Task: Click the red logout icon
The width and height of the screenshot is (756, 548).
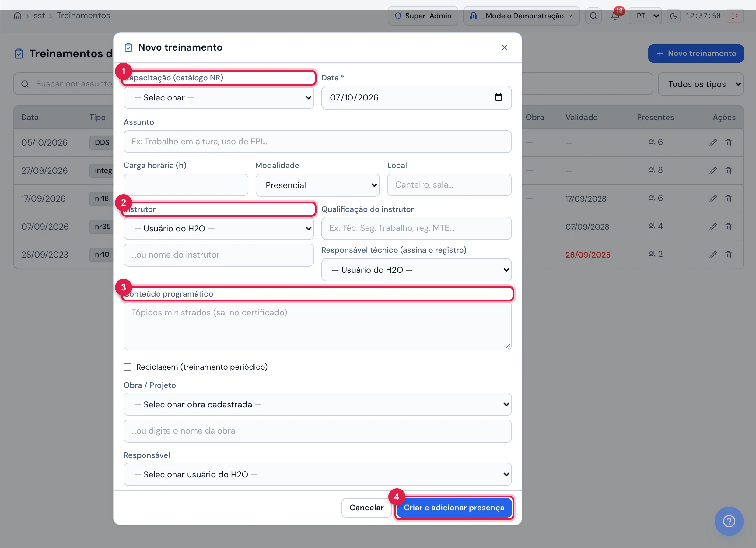Action: click(x=734, y=16)
